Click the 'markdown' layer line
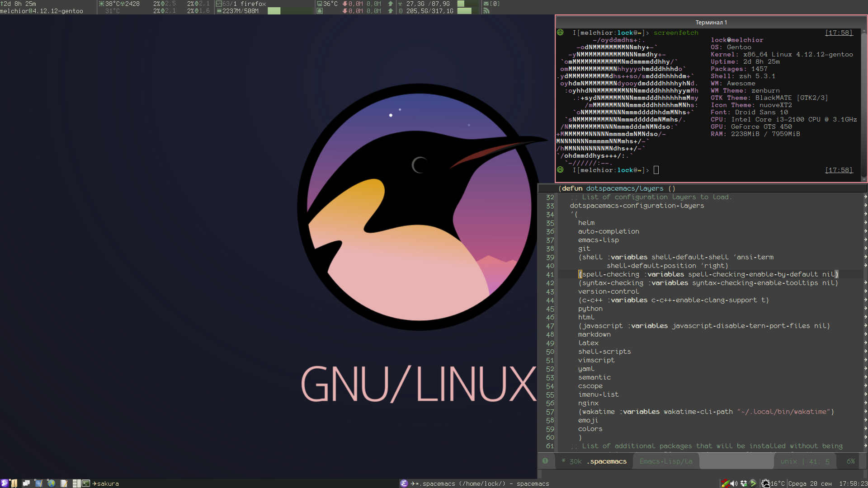Viewport: 868px width, 488px height. coord(594,334)
